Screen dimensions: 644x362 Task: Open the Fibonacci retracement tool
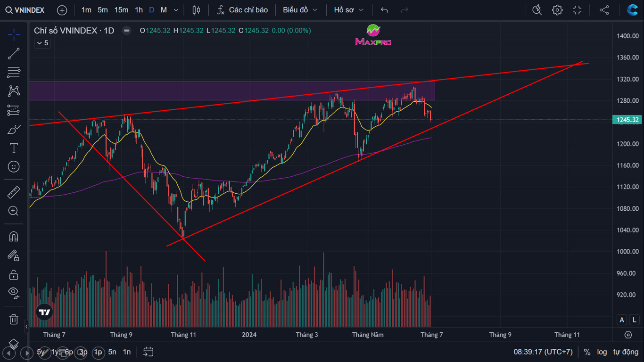(x=14, y=73)
